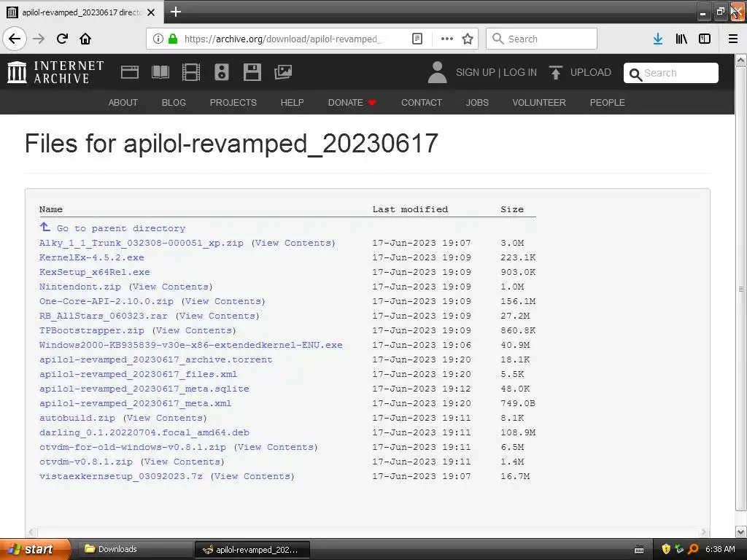Click the SIGN UP link
This screenshot has width=747, height=560.
point(475,72)
